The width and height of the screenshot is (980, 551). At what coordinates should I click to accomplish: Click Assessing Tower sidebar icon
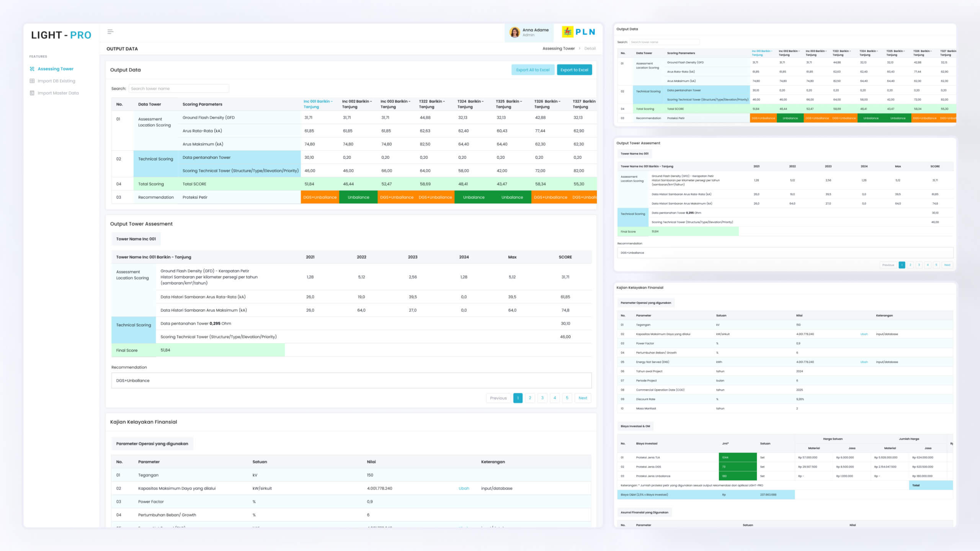(x=32, y=69)
